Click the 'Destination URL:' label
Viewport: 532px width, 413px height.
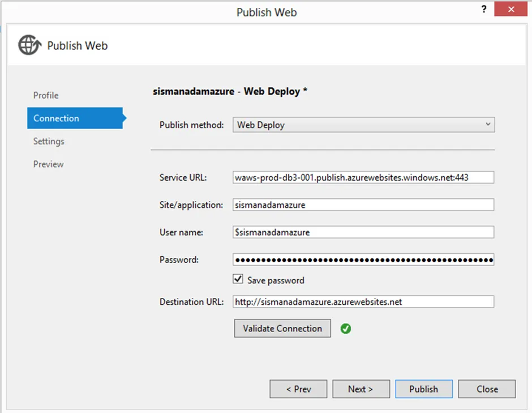point(192,302)
